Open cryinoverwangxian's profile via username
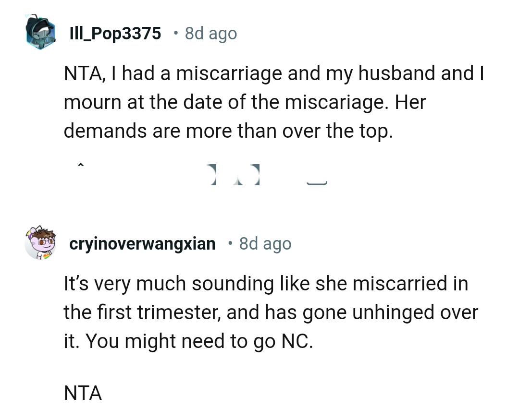The height and width of the screenshot is (420, 519). point(142,243)
